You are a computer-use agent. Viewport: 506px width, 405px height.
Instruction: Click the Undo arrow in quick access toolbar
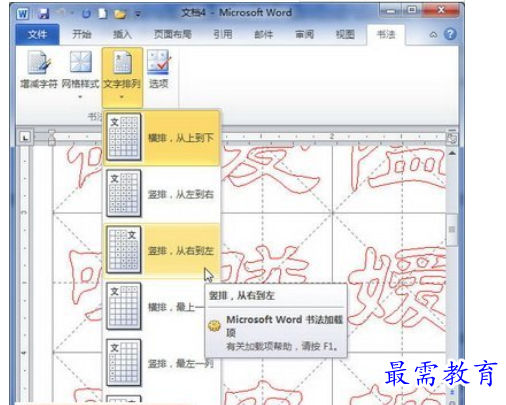(x=61, y=14)
